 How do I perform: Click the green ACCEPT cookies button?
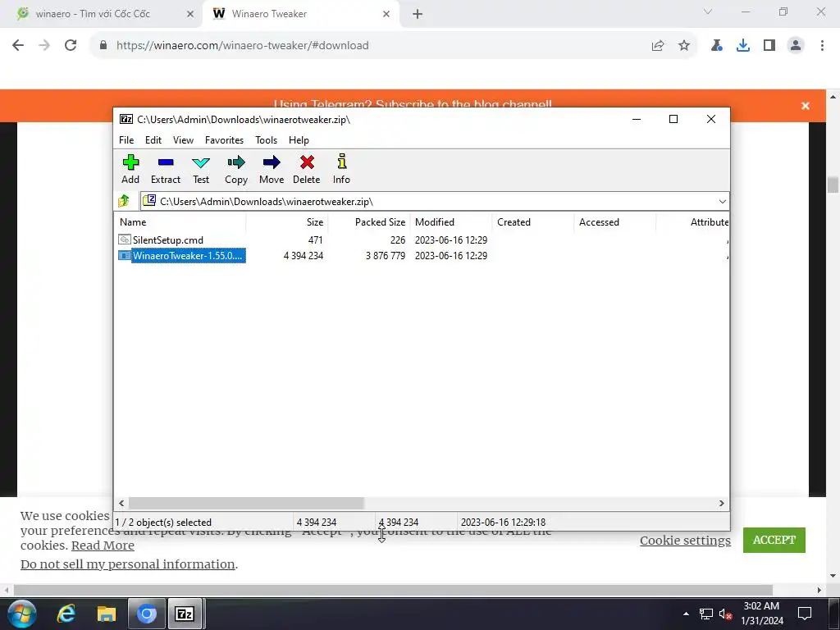(774, 540)
